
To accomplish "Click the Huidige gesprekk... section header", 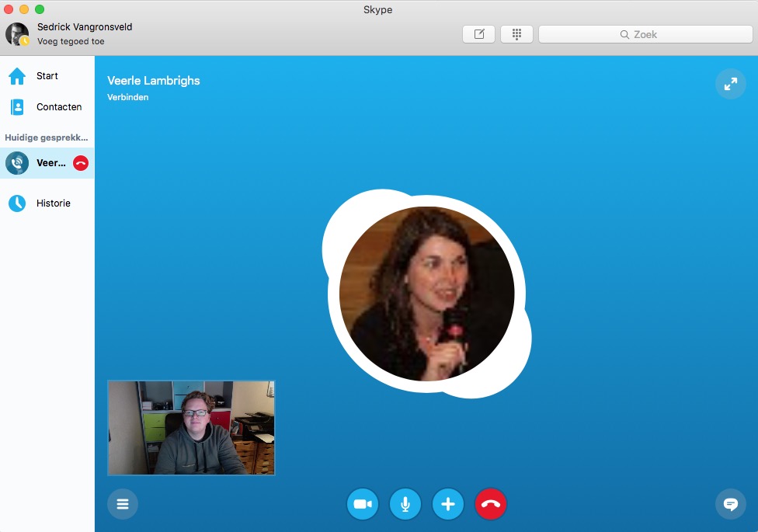I will [x=47, y=137].
